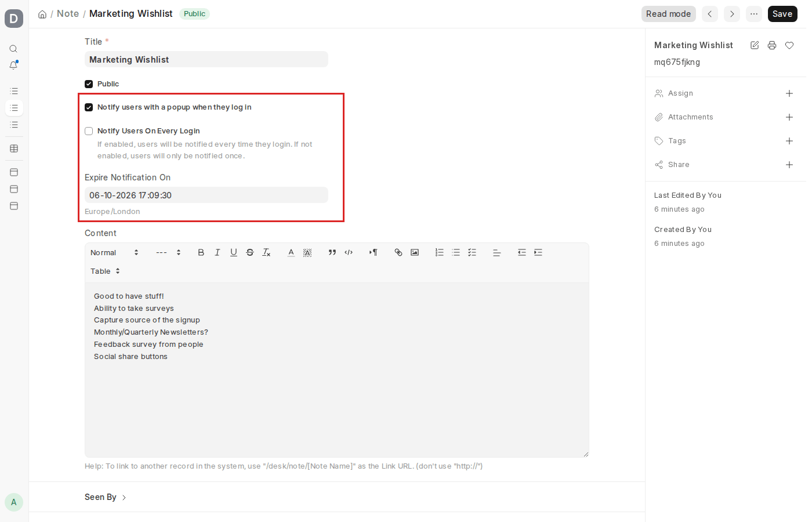
Task: Open the font size dropdown showing dashes
Action: (169, 252)
